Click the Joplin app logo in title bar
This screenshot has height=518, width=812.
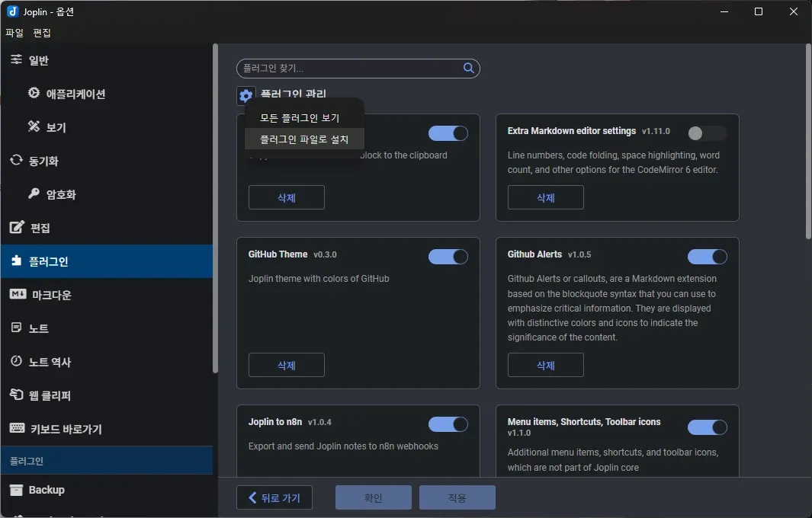click(x=13, y=11)
